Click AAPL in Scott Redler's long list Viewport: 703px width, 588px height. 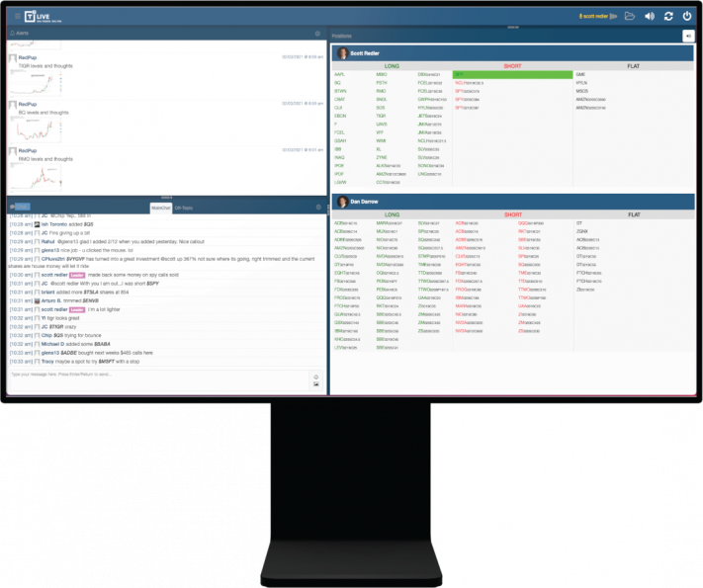pos(339,74)
